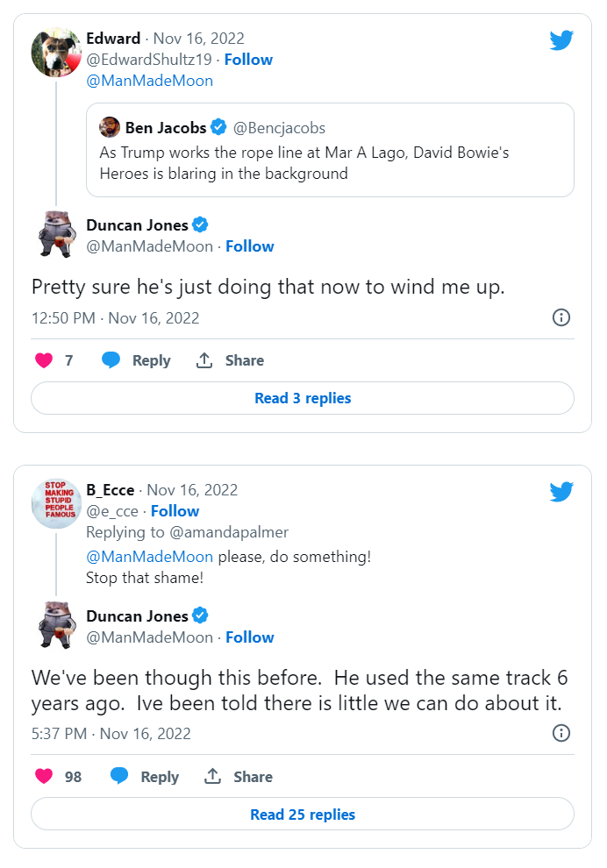The height and width of the screenshot is (868, 607).
Task: Reply to the tweet with 98 likes
Action: [145, 777]
